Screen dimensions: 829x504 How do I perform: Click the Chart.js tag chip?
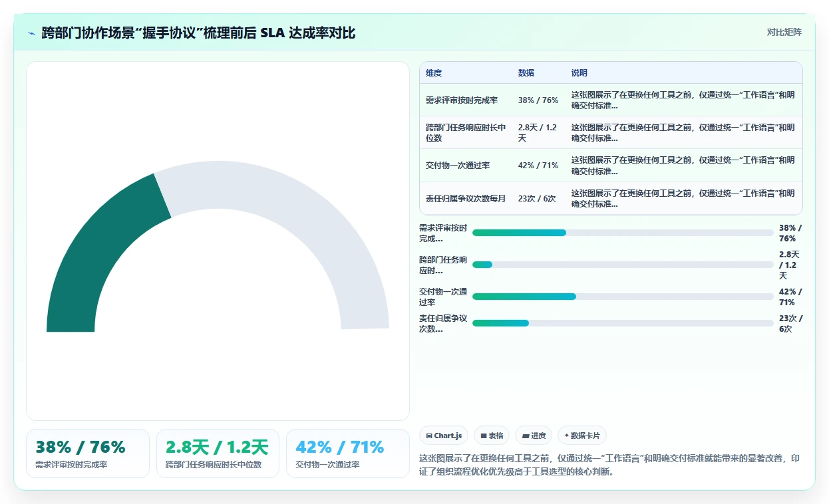click(x=444, y=436)
